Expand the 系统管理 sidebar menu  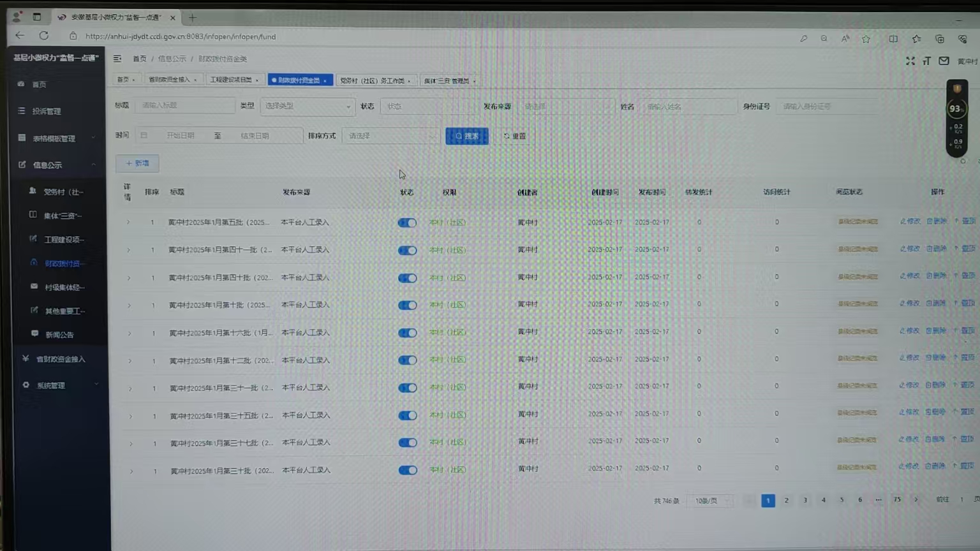point(59,385)
